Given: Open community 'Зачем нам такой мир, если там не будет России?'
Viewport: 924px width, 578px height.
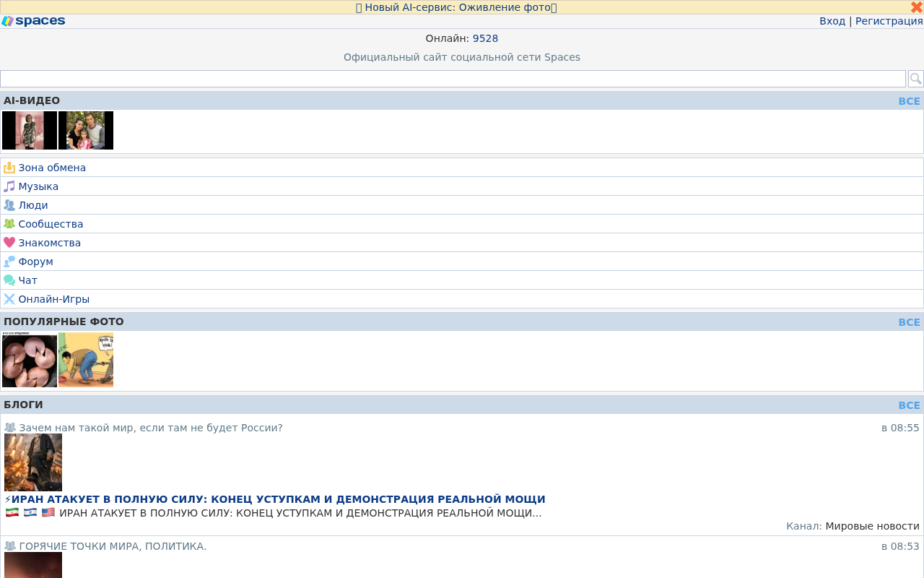Looking at the screenshot, I should 151,428.
